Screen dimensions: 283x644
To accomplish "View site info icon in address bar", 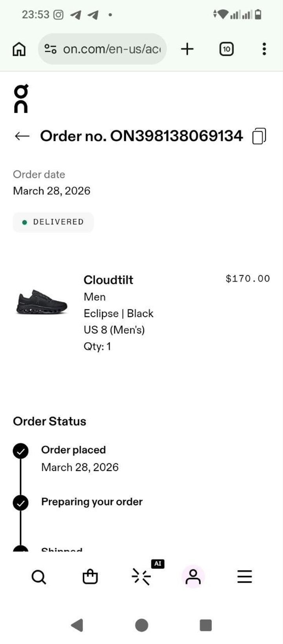I will [50, 49].
